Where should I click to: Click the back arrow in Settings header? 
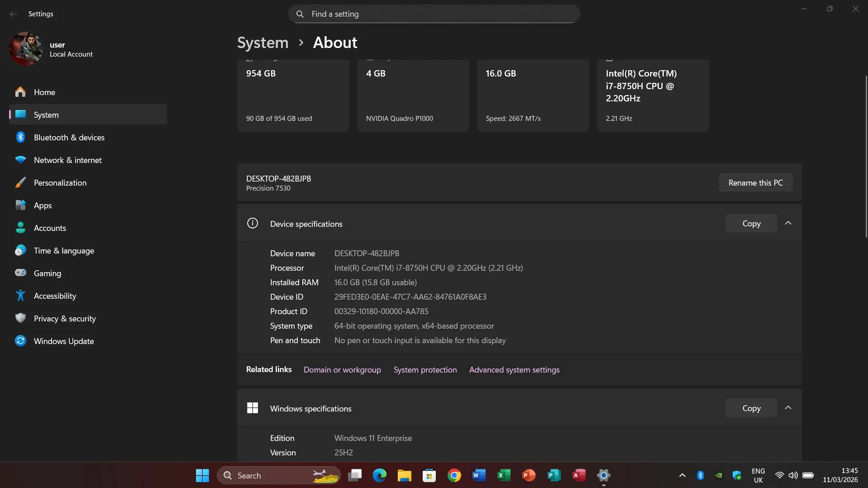tap(14, 14)
